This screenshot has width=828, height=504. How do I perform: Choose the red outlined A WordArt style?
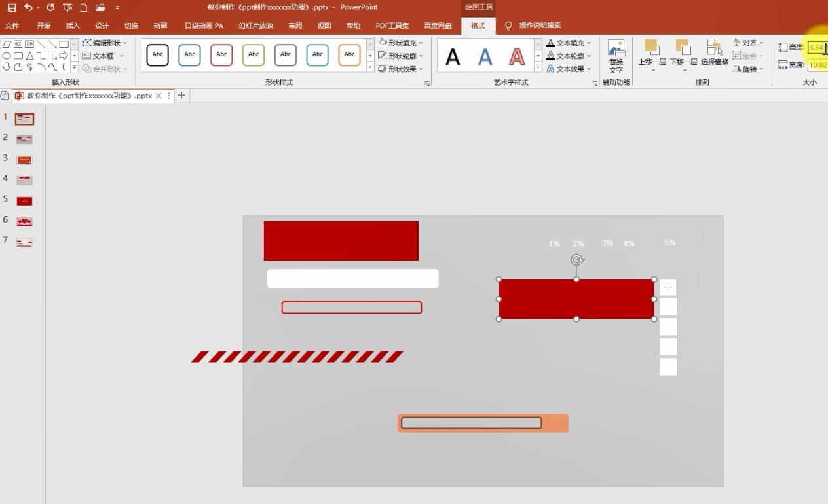(x=517, y=56)
